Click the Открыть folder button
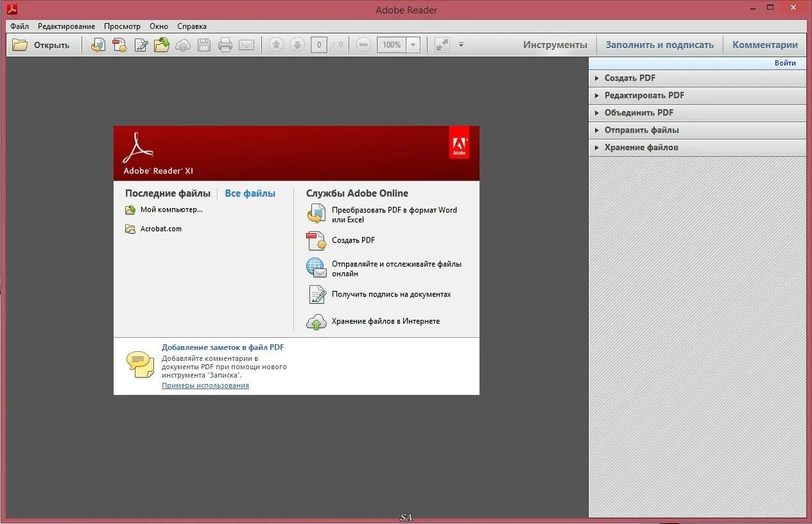This screenshot has width=812, height=524. coord(41,45)
